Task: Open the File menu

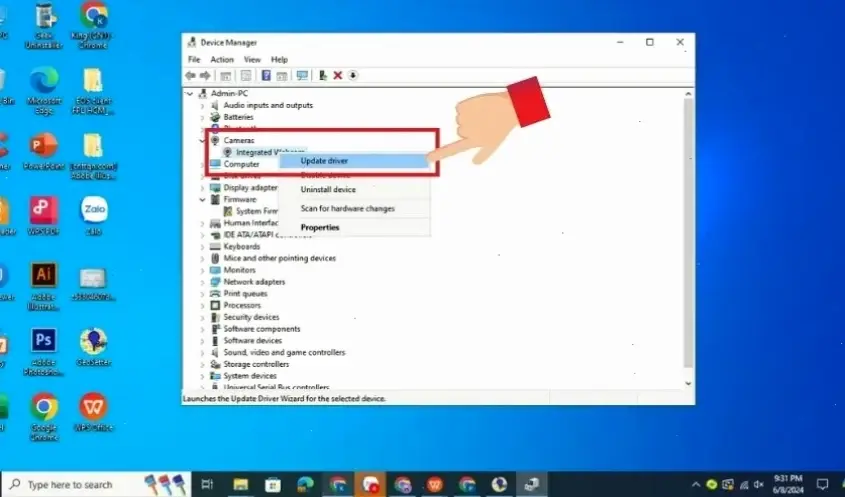Action: (x=194, y=59)
